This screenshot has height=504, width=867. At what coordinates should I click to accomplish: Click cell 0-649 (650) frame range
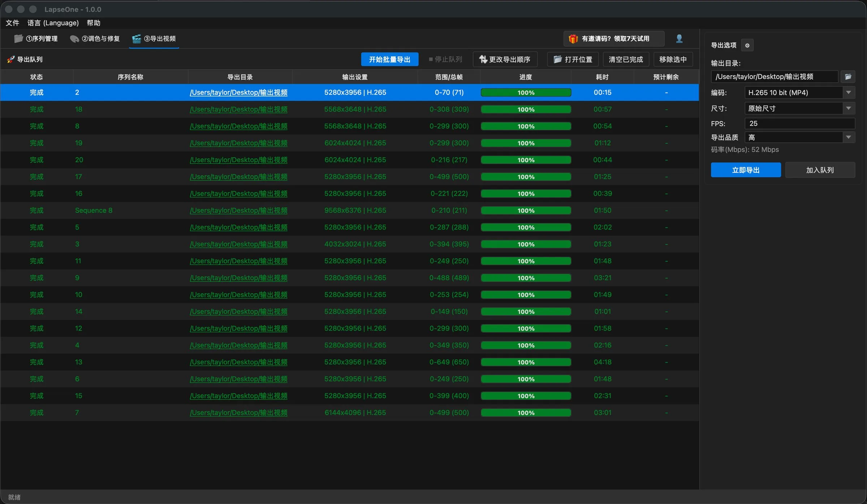coord(449,362)
